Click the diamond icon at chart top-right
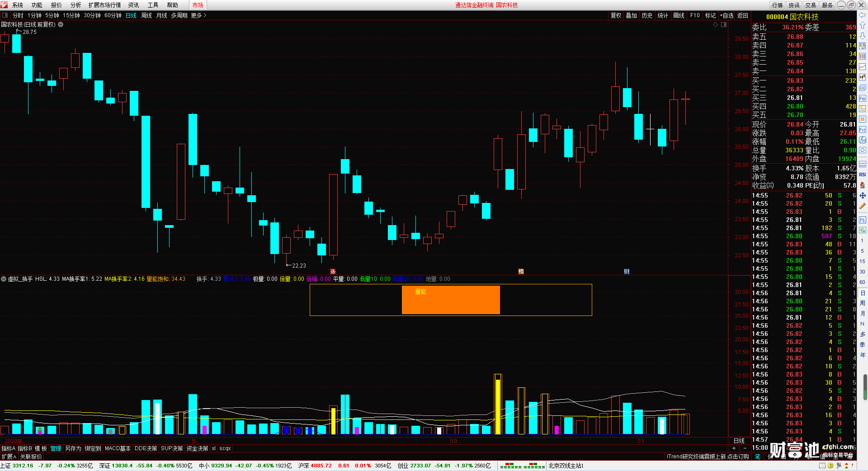The height and width of the screenshot is (471, 868). tap(716, 25)
